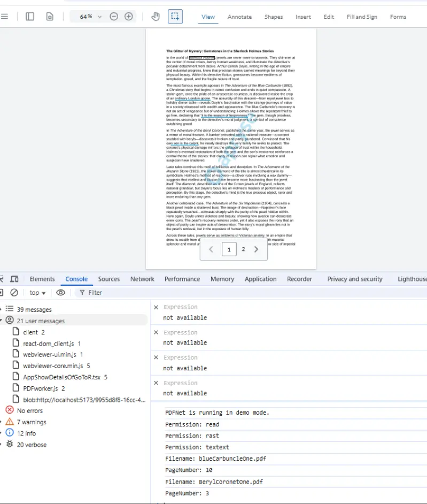Viewport: 427px width, 504px height.
Task: Open the Performance DevTools tab
Action: 182,279
